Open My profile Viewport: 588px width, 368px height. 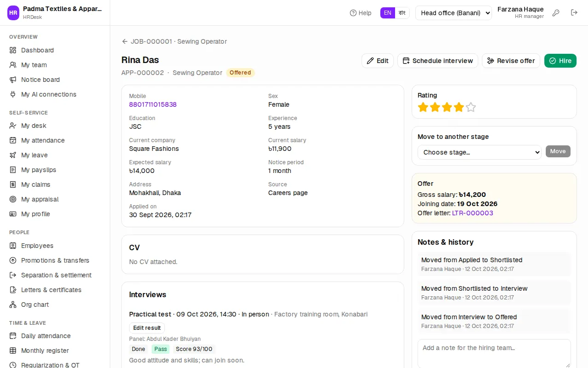55,214
